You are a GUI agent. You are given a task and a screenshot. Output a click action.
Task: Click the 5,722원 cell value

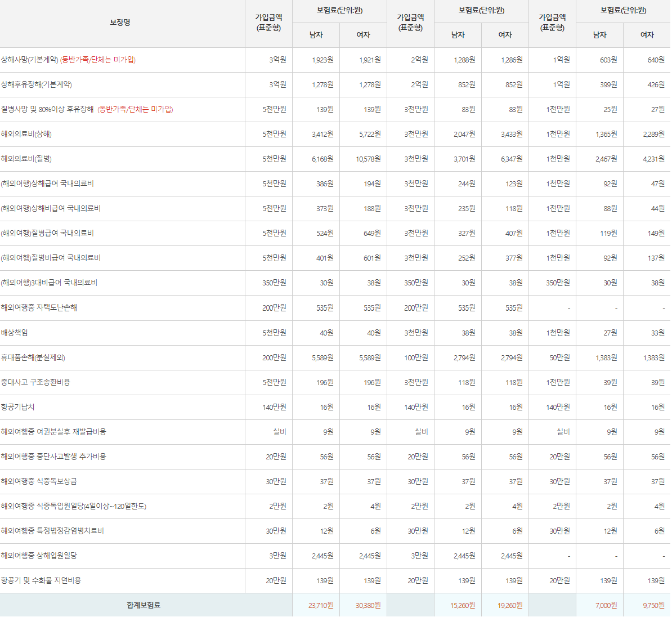[x=369, y=135]
